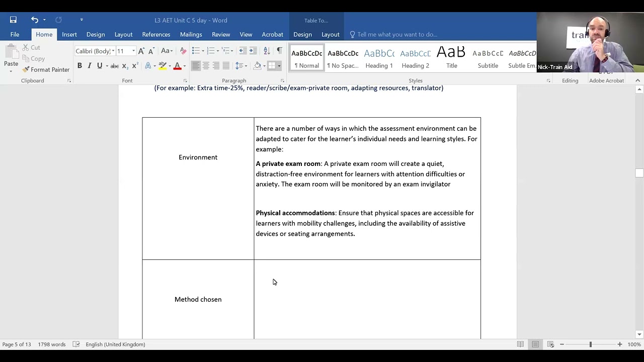Align text left

(196, 66)
